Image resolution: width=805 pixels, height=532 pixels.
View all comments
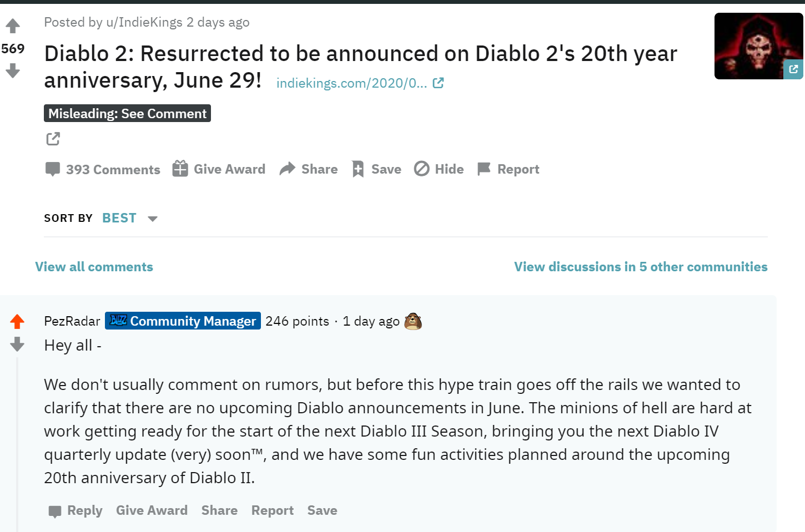pyautogui.click(x=94, y=267)
